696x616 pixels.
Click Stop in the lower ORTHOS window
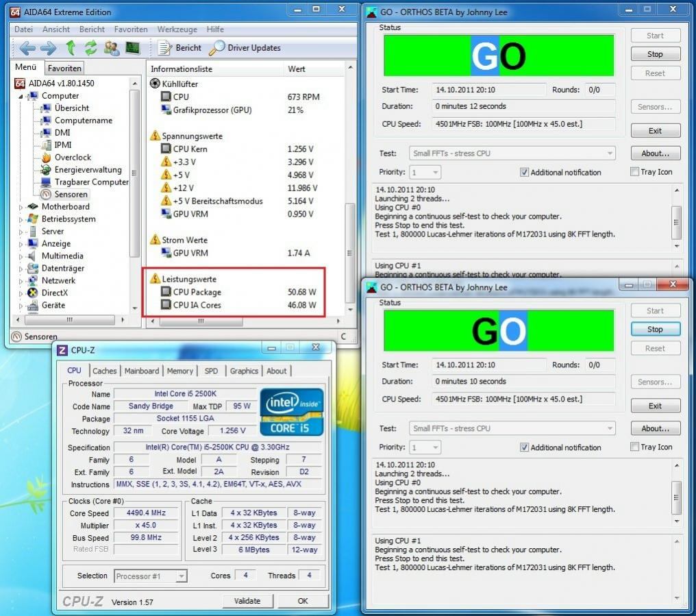[x=655, y=329]
